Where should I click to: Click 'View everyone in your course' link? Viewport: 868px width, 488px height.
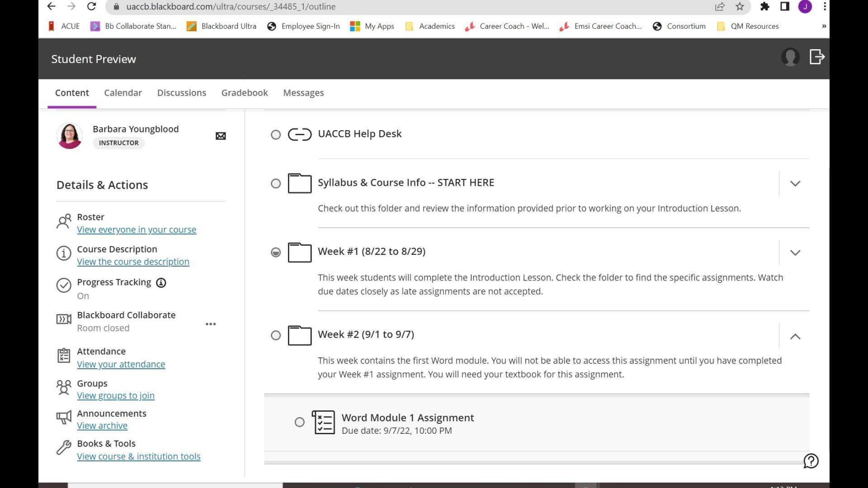(137, 230)
